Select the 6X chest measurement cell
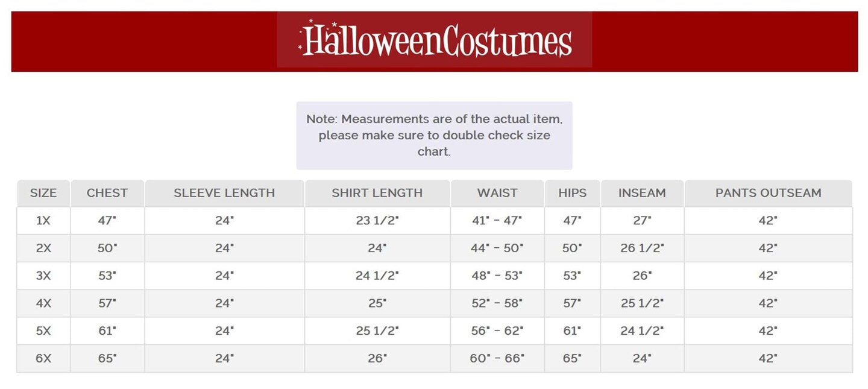868x389 pixels. click(x=107, y=358)
